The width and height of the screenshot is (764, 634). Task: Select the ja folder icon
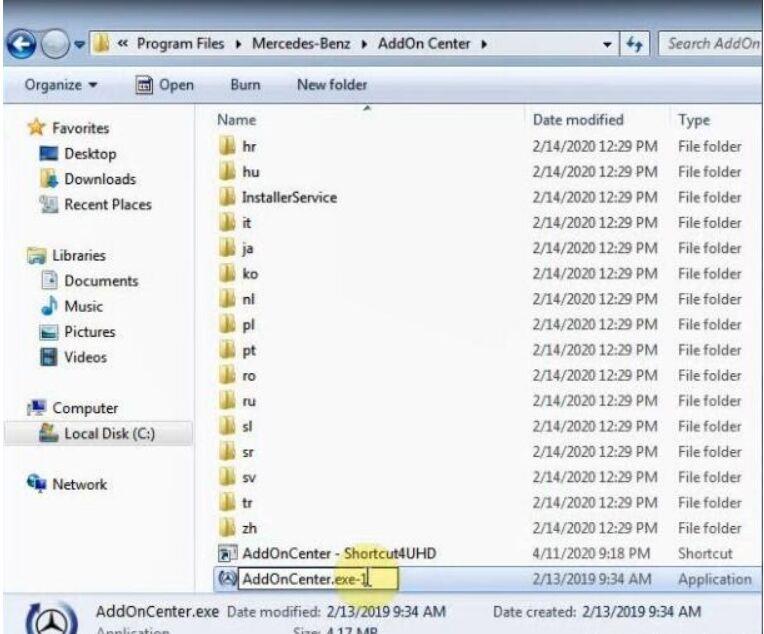click(227, 248)
